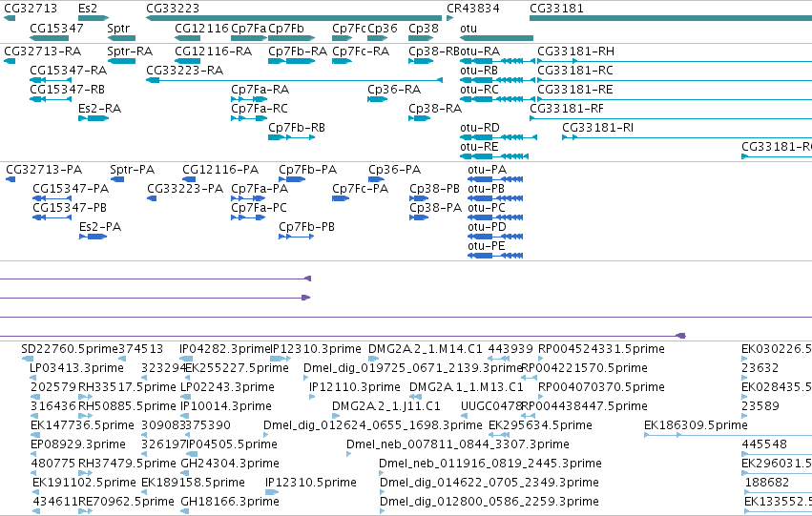Click protein Es2-PA

(x=93, y=237)
